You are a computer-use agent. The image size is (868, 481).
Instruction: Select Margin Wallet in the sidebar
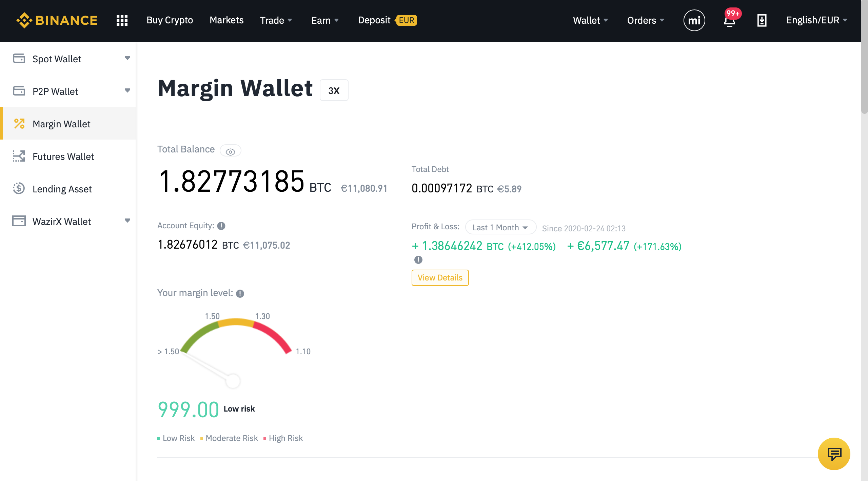[68, 123]
